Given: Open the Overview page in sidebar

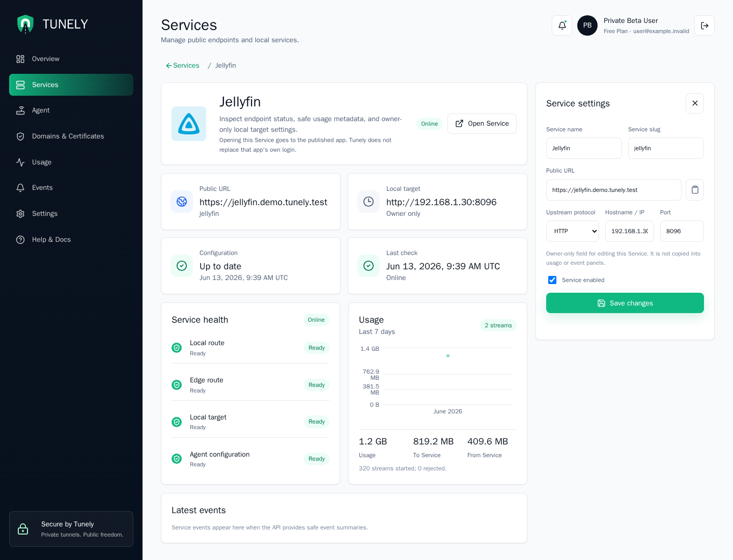Looking at the screenshot, I should point(71,59).
